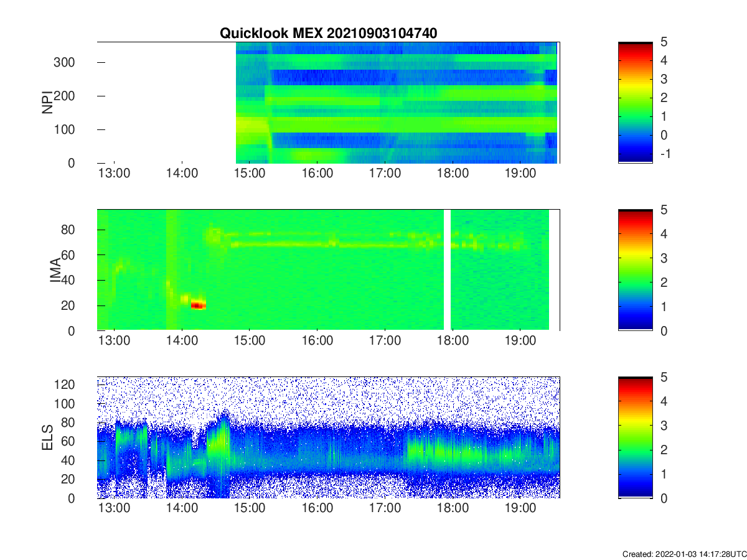The image size is (747, 560).
Task: Click the 5 value on NPI colorbar scale
Action: coord(664,42)
